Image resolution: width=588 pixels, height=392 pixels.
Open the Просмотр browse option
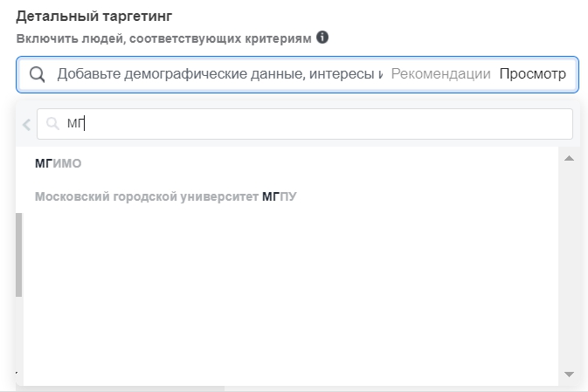pyautogui.click(x=532, y=74)
